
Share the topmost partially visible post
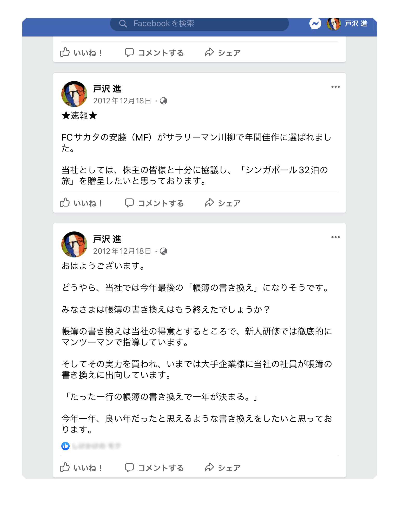223,53
